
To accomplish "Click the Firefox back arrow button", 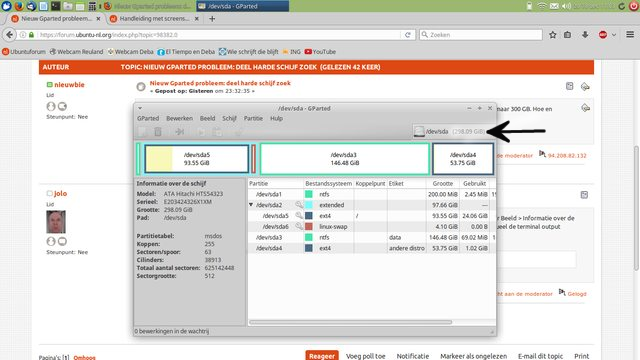I will 9,35.
